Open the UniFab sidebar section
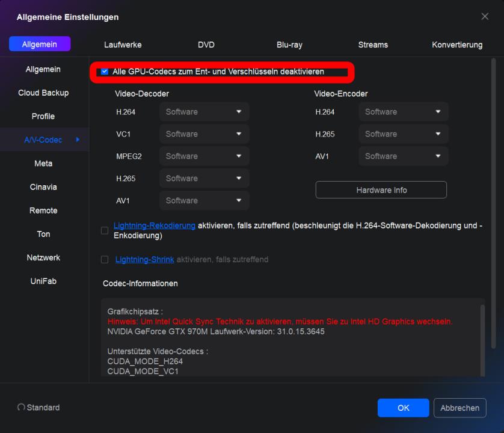This screenshot has height=433, width=504. [x=43, y=281]
